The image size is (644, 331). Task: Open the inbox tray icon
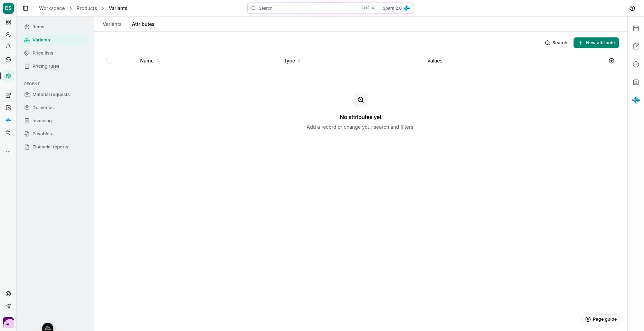click(8, 59)
